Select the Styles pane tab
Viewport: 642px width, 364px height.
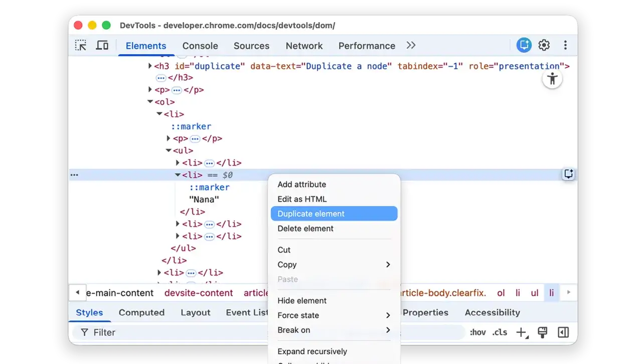[89, 312]
